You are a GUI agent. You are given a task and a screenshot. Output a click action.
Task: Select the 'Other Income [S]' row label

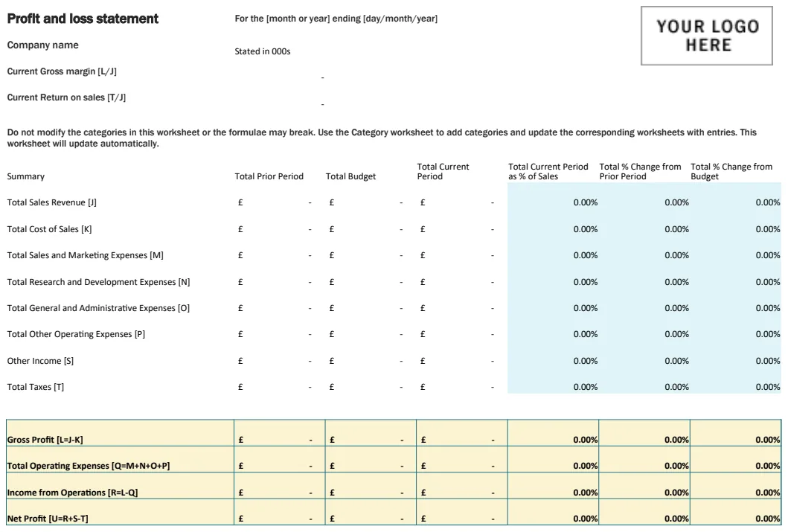pyautogui.click(x=40, y=361)
